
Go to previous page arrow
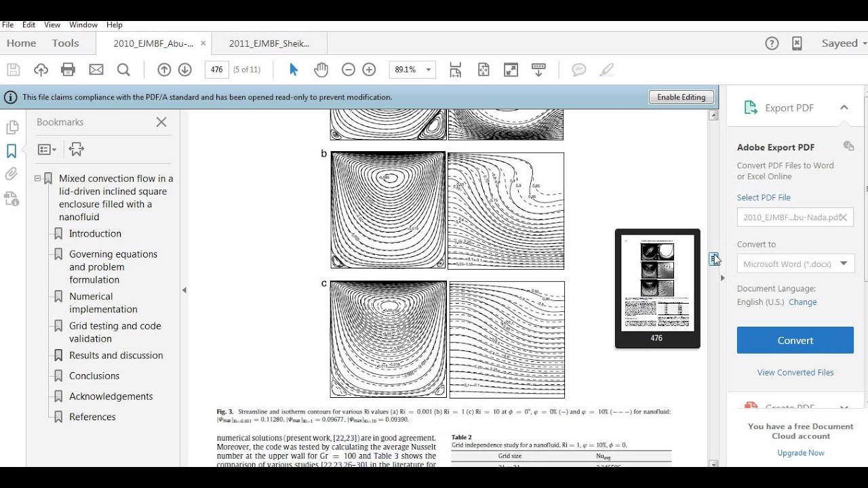point(164,69)
